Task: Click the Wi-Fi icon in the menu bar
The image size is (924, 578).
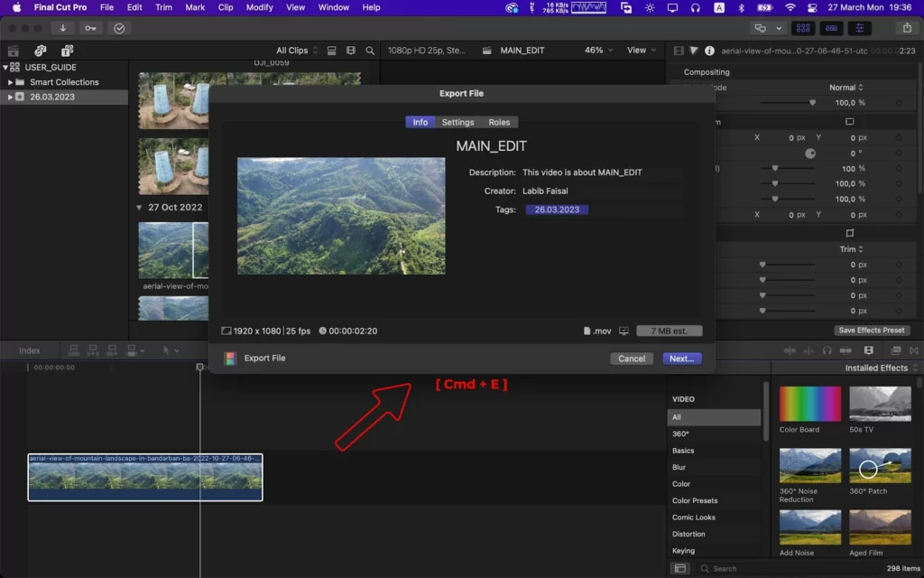Action: (790, 7)
